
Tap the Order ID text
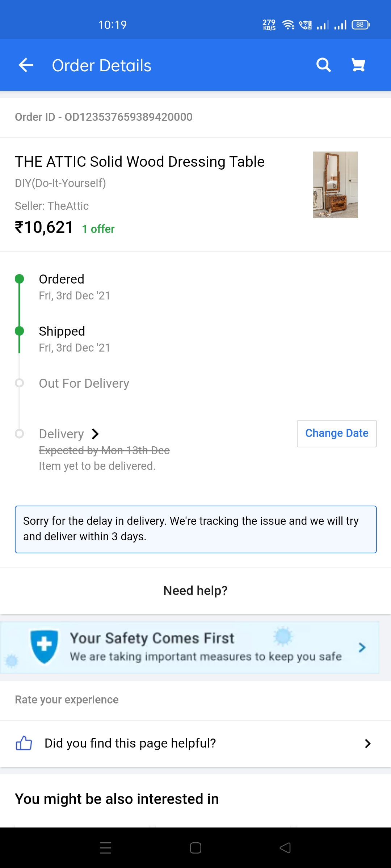[x=104, y=117]
